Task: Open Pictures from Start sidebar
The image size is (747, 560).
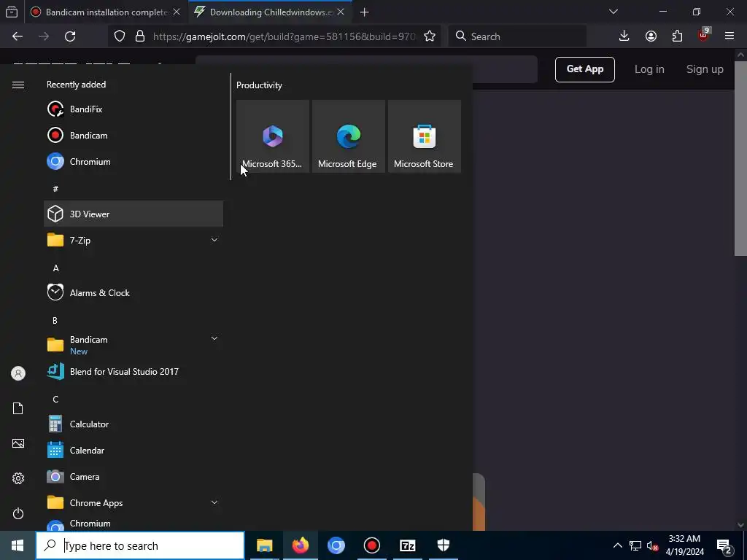Action: [x=18, y=443]
